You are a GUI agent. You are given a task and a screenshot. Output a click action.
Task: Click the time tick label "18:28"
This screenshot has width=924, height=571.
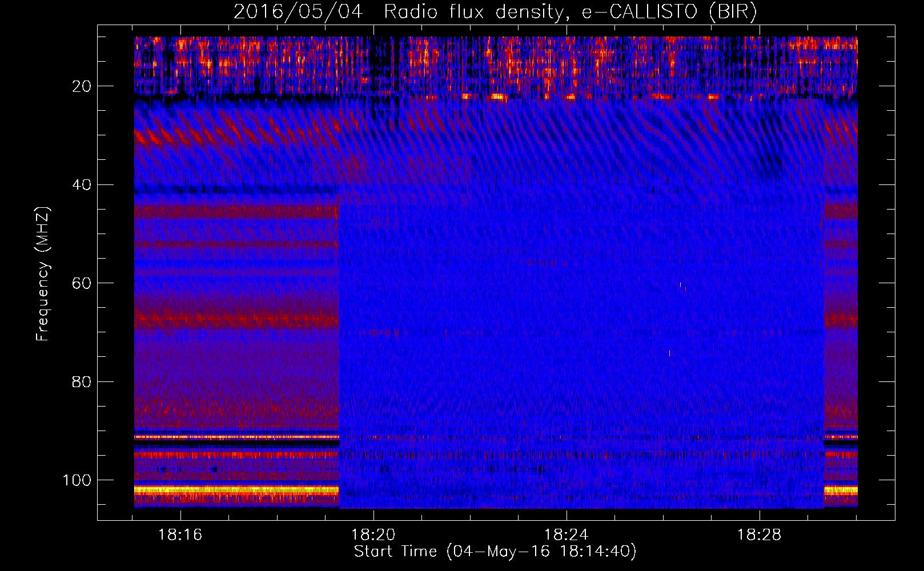[760, 535]
